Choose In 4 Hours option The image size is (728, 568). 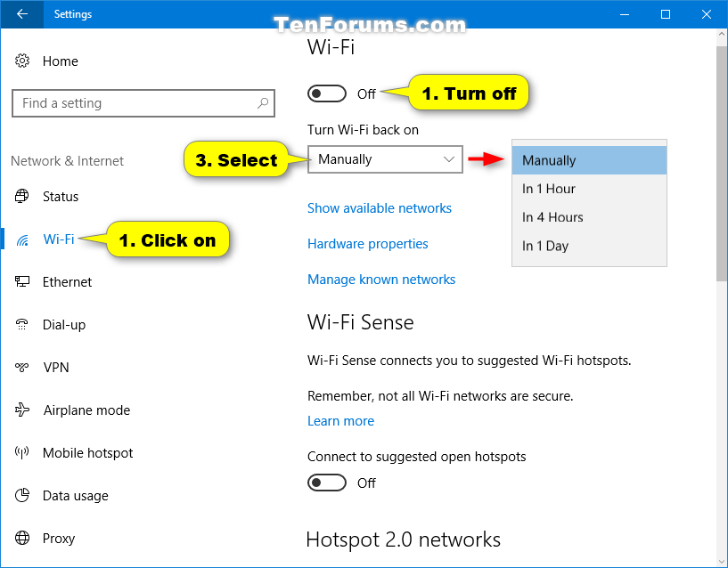click(x=589, y=217)
